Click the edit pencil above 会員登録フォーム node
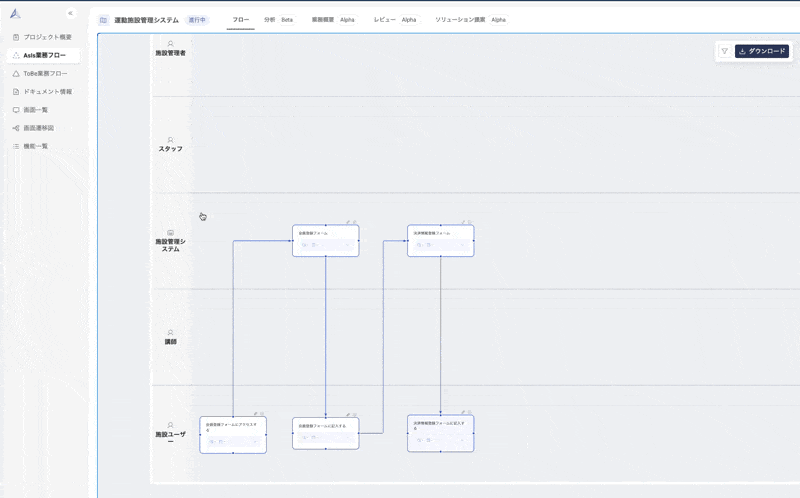The height and width of the screenshot is (498, 800). click(348, 222)
